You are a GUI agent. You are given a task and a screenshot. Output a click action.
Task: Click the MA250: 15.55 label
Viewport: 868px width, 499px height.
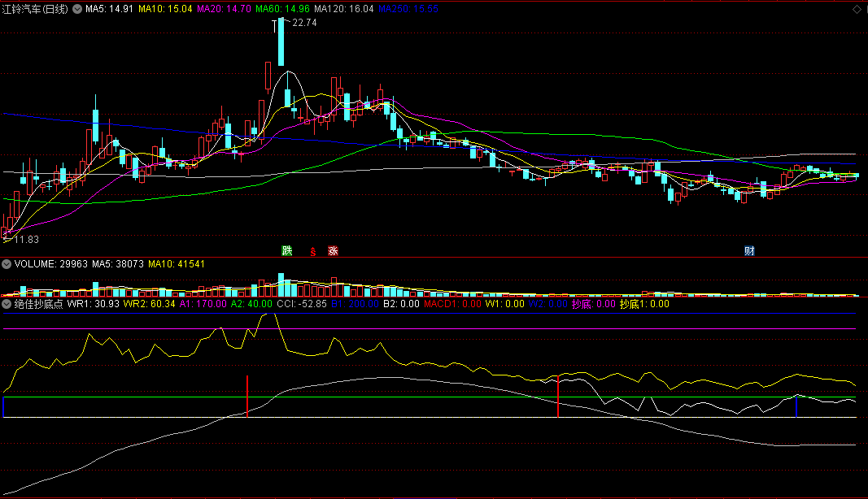408,9
